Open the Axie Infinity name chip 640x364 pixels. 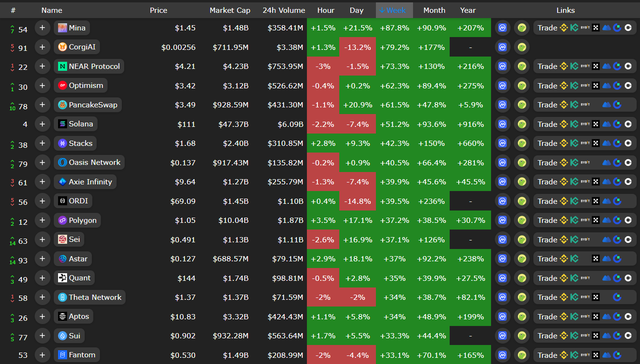tap(85, 182)
